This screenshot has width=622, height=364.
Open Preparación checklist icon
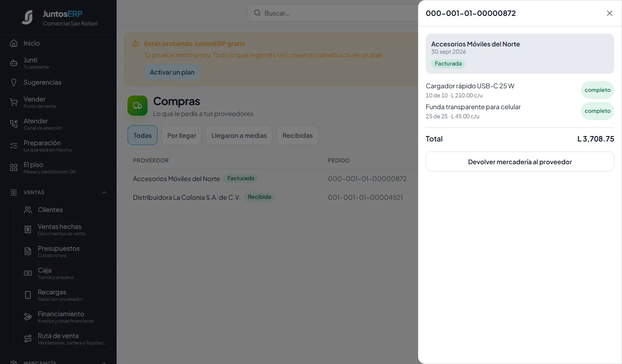pos(14,146)
